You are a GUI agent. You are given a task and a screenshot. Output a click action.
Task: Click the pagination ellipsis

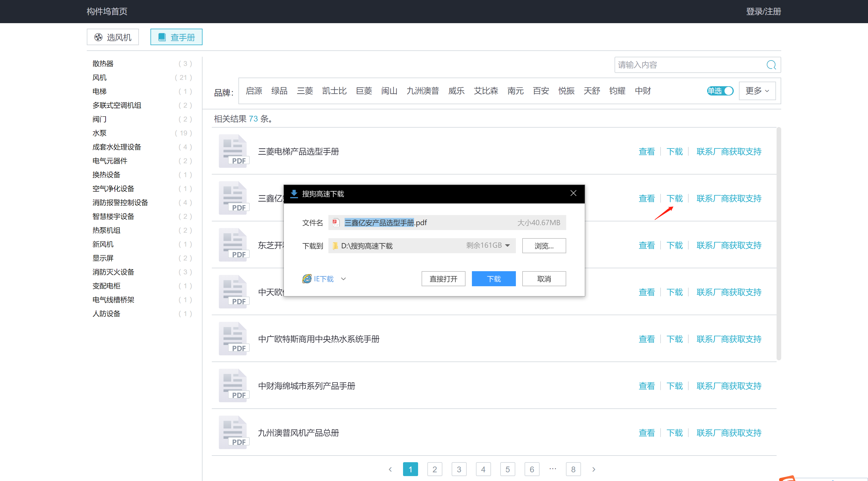(x=553, y=469)
